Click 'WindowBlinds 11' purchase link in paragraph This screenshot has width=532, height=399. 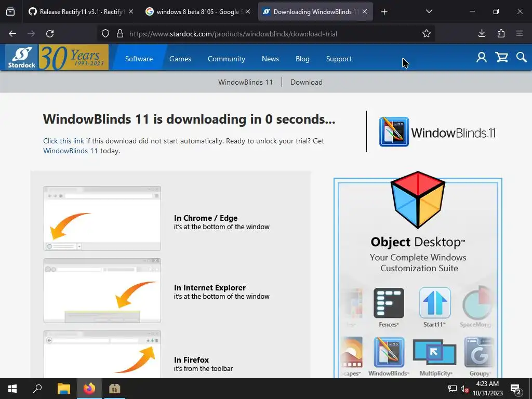point(70,151)
